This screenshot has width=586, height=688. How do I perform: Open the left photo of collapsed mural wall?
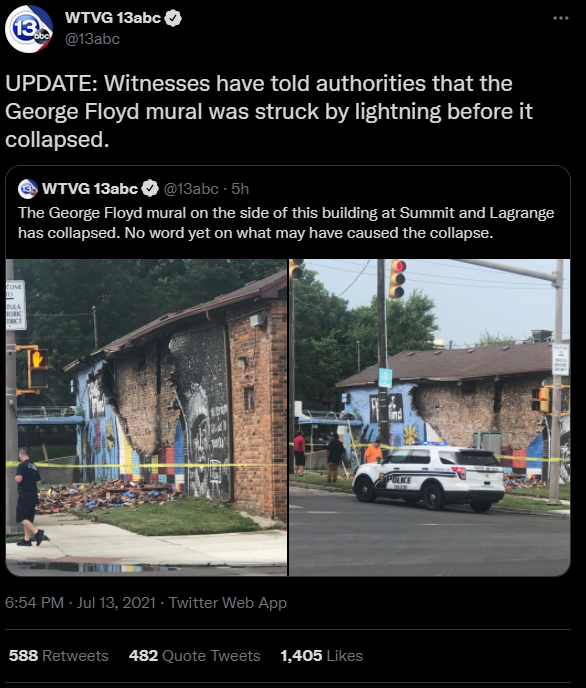pyautogui.click(x=146, y=417)
